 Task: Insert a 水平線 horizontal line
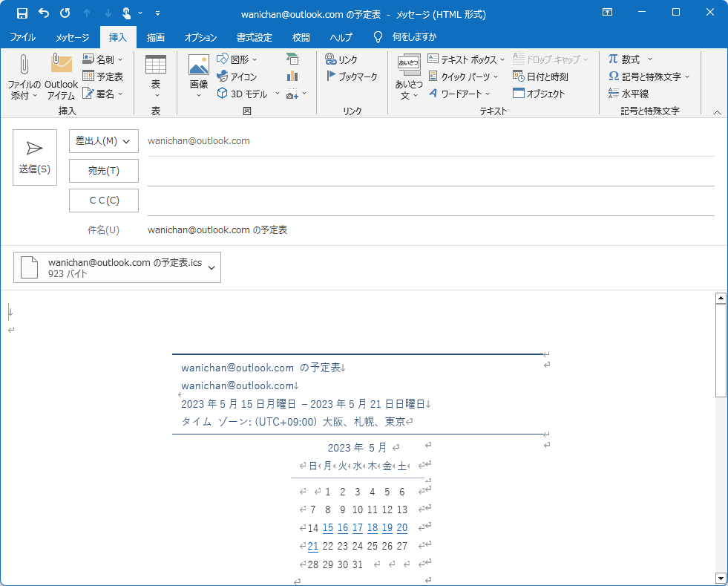(628, 94)
